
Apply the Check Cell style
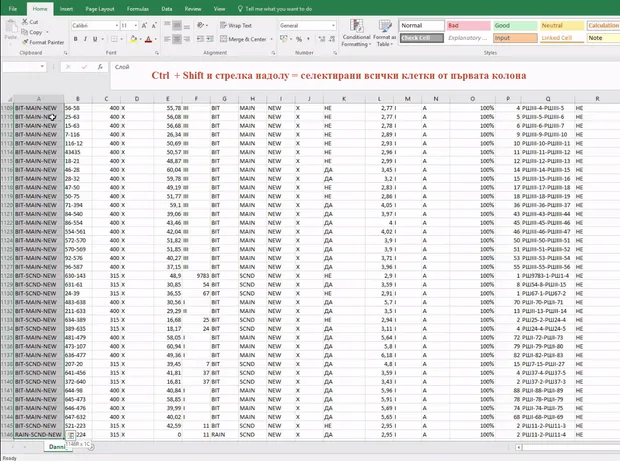[422, 38]
